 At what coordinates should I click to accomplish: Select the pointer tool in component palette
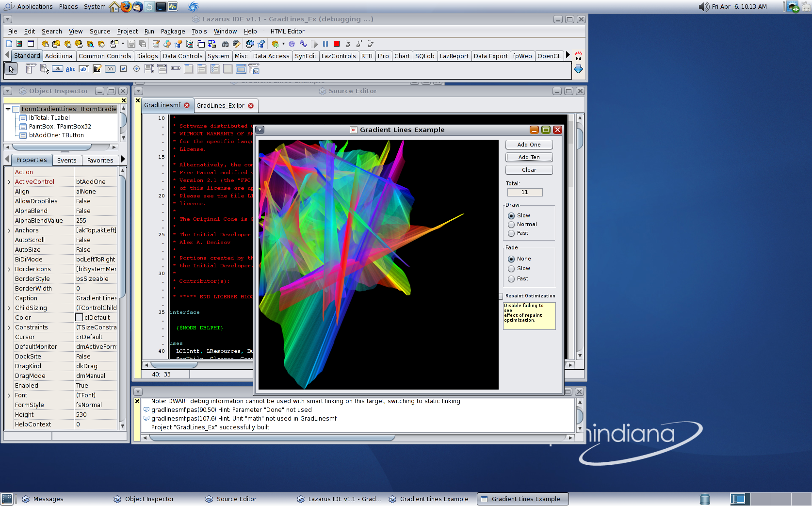[x=11, y=69]
